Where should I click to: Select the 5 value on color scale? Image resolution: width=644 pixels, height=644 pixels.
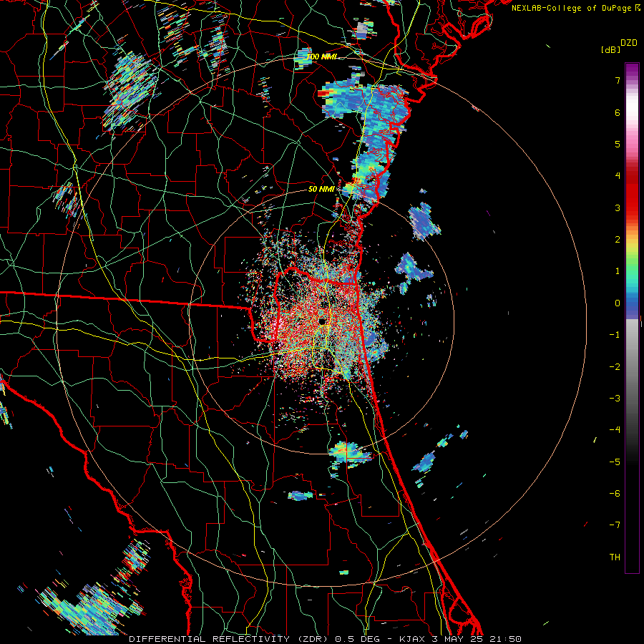(x=618, y=144)
